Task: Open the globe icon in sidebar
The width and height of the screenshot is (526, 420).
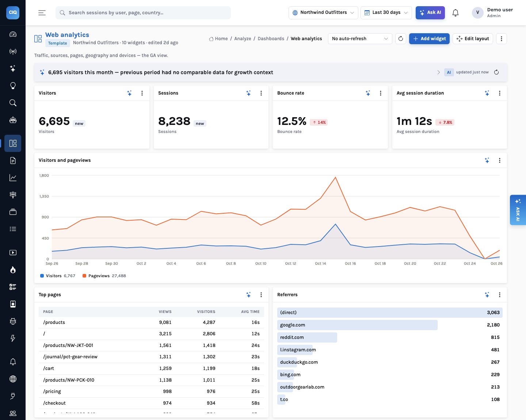Action: tap(13, 379)
